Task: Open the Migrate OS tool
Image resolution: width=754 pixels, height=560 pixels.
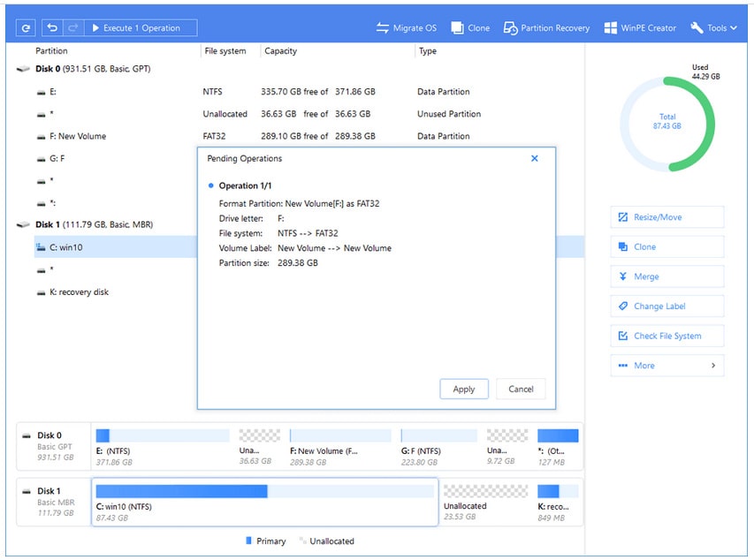Action: click(x=405, y=27)
